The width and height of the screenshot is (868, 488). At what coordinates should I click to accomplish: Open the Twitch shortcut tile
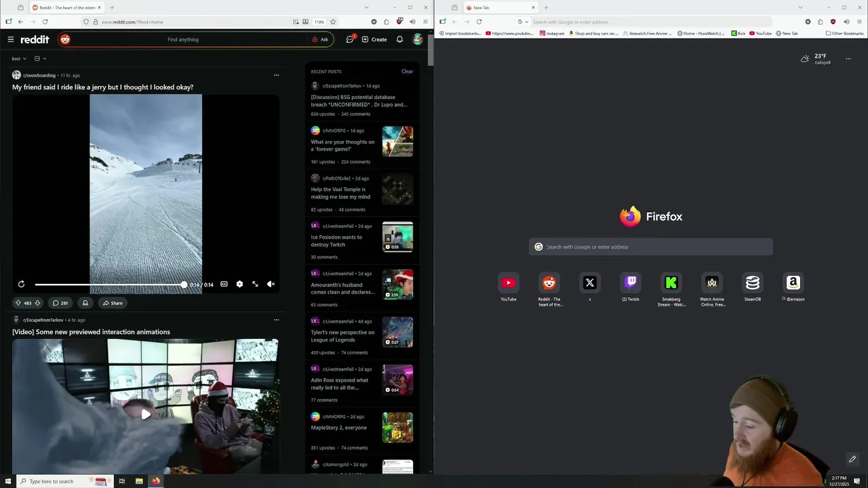(x=631, y=283)
